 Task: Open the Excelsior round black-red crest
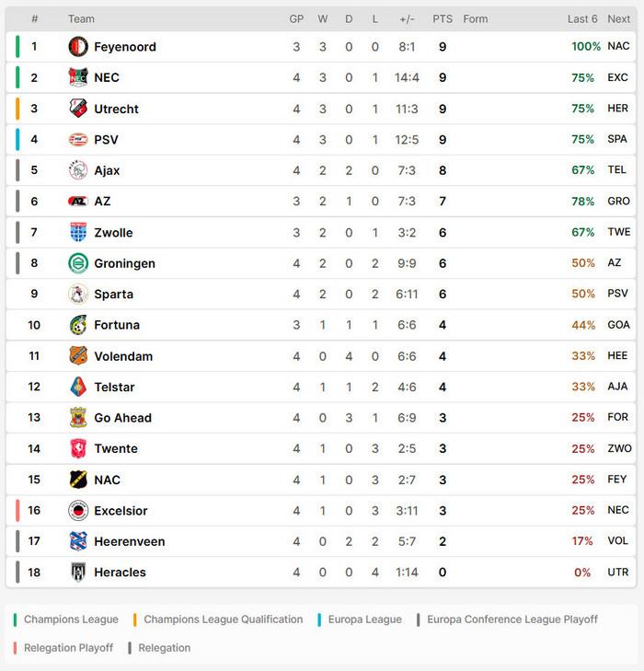click(78, 511)
